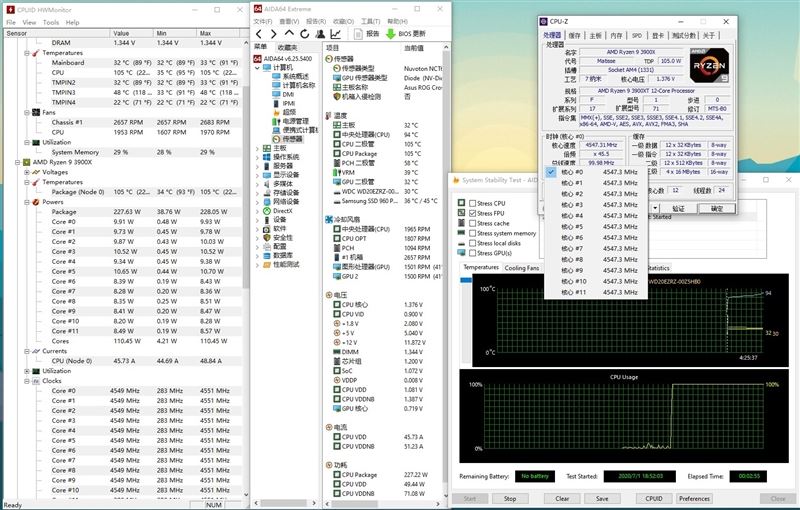800x510 pixels.
Task: Enable the Stress local disks checkbox
Action: (x=472, y=243)
